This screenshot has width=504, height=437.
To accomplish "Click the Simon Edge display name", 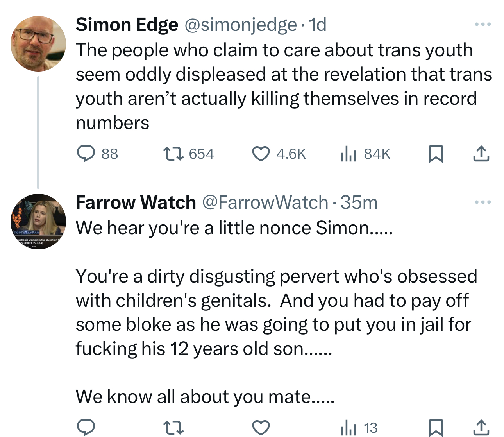I will pos(127,25).
